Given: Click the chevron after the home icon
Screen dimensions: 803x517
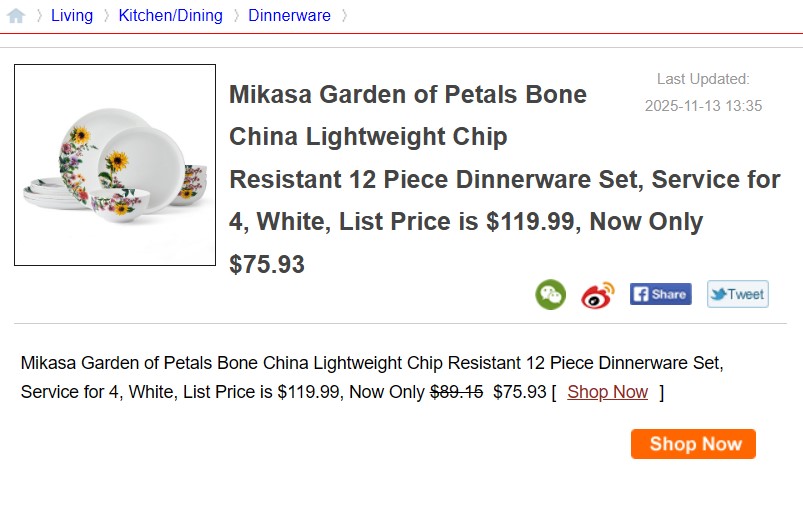Looking at the screenshot, I should pyautogui.click(x=40, y=16).
